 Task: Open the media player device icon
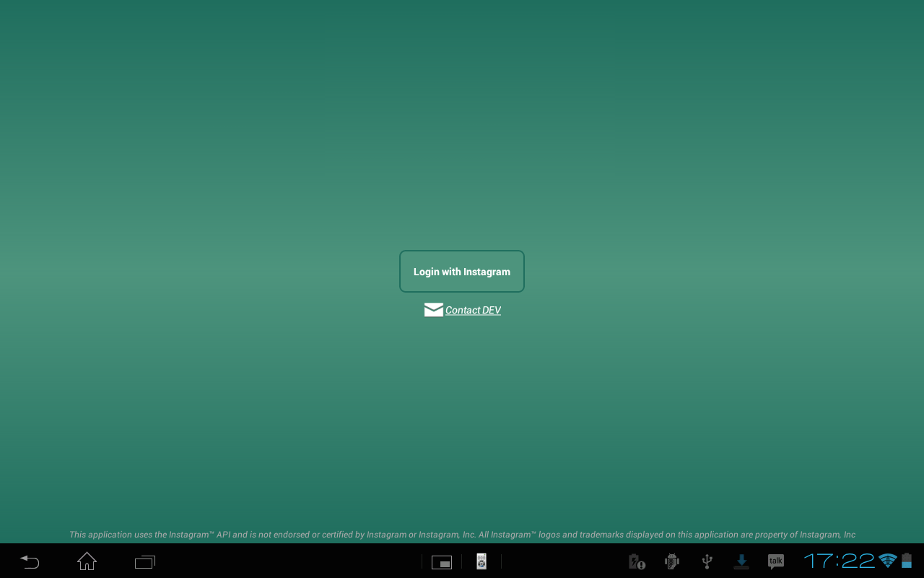click(481, 561)
